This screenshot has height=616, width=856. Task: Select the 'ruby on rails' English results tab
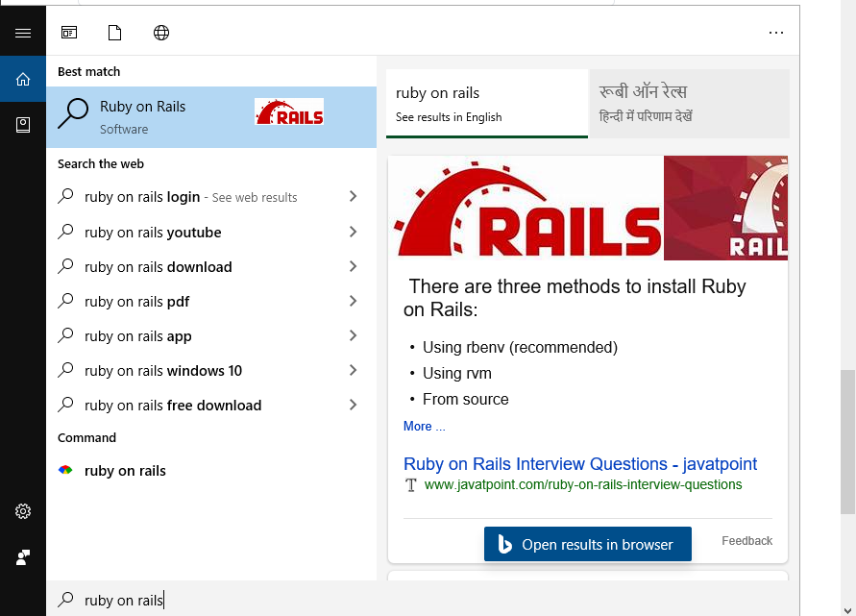pos(487,104)
